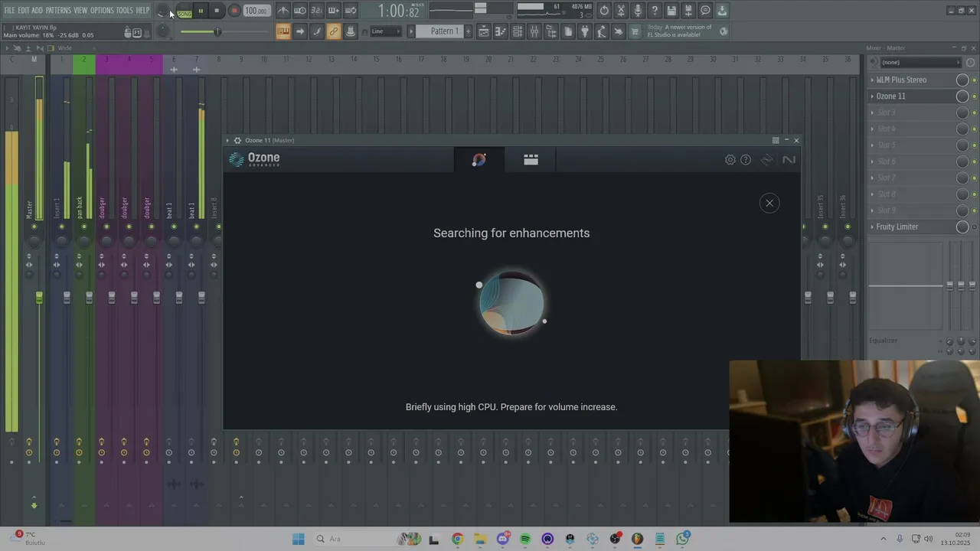980x551 pixels.
Task: Select the Ozone modules view tab icon
Action: (531, 160)
